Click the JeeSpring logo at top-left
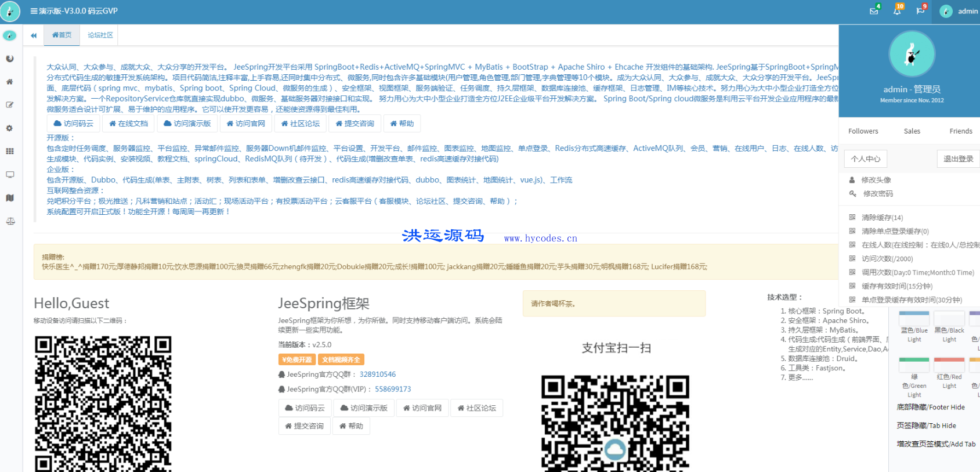The height and width of the screenshot is (472, 980). [x=10, y=11]
